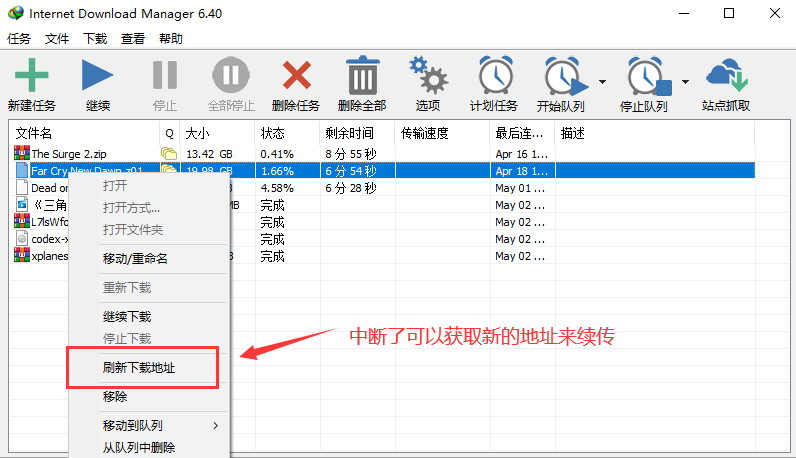
Task: Click the May 01 last connection cell
Action: 520,188
